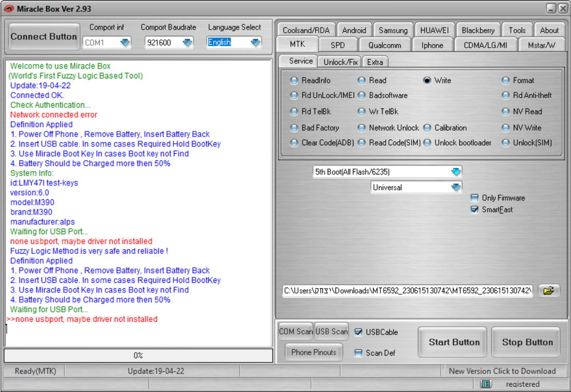Image resolution: width=571 pixels, height=392 pixels.
Task: Run USB Scan
Action: tap(331, 332)
